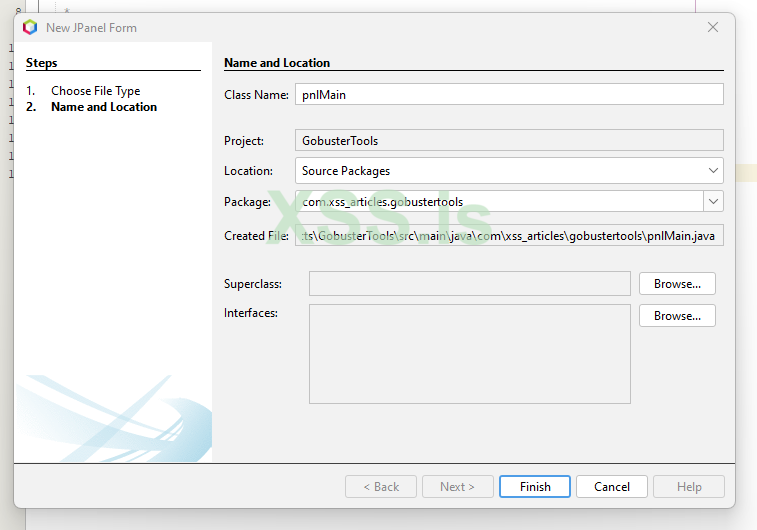Image resolution: width=757 pixels, height=530 pixels.
Task: Open Help for this wizard
Action: 689,487
